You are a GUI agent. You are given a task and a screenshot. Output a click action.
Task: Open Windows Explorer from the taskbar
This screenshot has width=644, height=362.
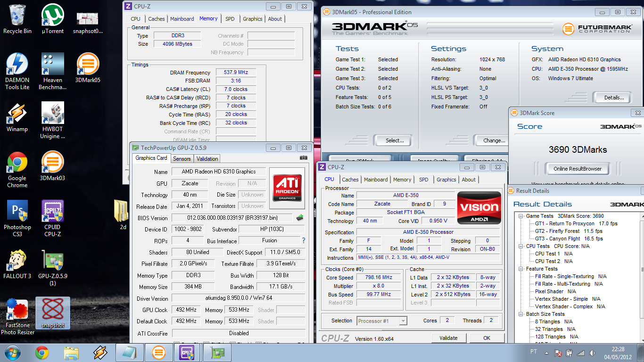coord(71,353)
